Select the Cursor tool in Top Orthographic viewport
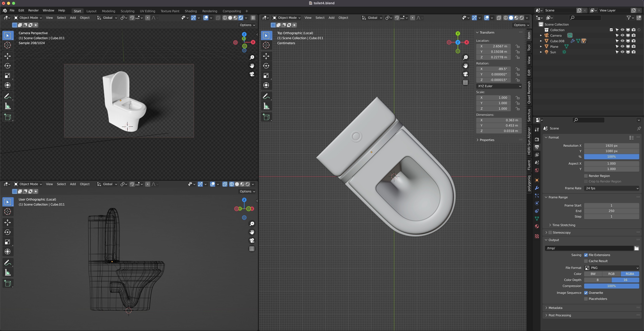The image size is (644, 331). pos(266,45)
